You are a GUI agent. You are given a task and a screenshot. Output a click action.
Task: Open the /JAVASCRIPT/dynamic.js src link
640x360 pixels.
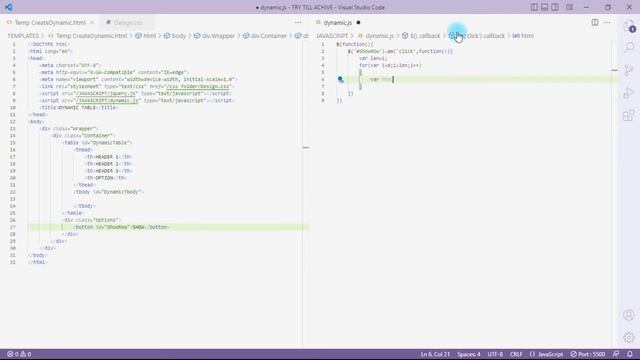point(107,100)
